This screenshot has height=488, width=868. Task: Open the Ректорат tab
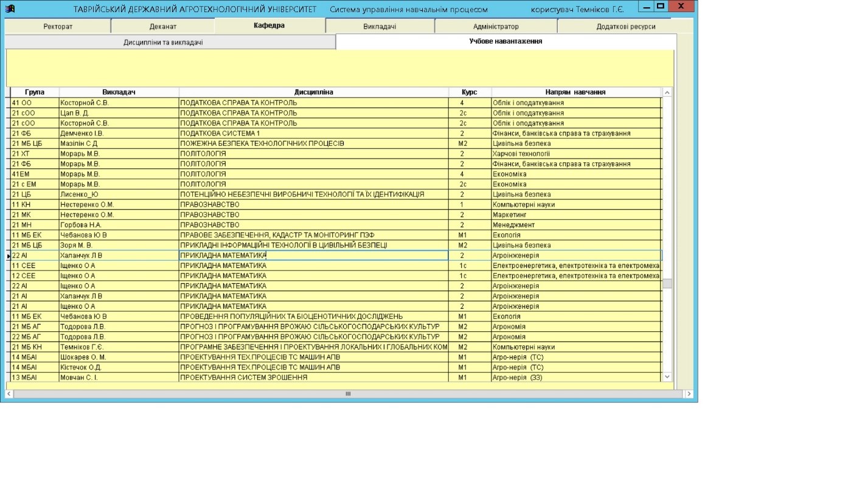(x=58, y=27)
